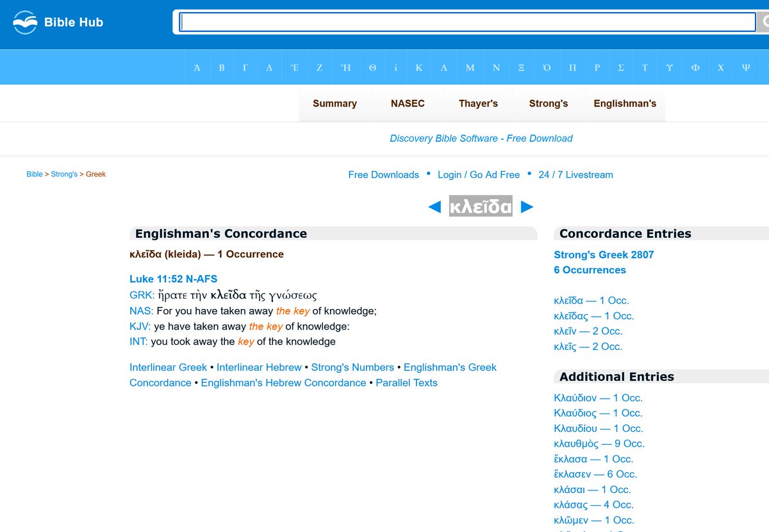This screenshot has width=769, height=532.
Task: Go to previous word with left arrow
Action: (434, 206)
